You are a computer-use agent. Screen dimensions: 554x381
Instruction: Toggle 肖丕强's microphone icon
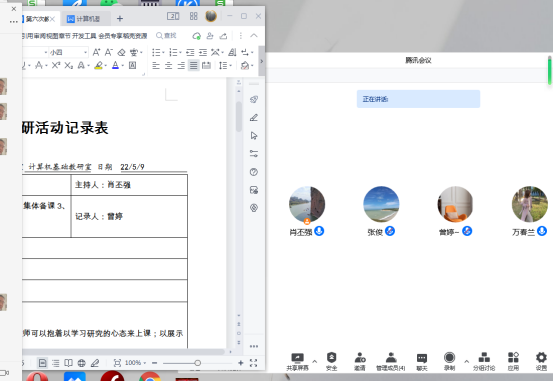319,231
